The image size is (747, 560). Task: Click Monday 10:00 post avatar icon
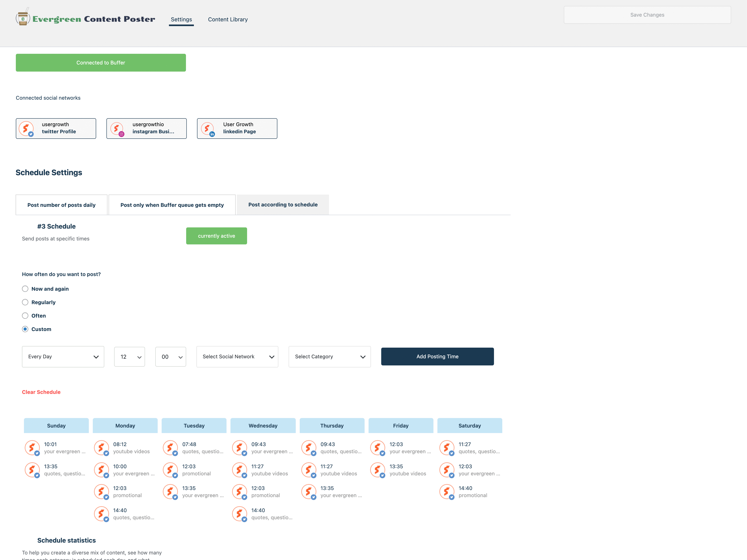click(x=101, y=470)
